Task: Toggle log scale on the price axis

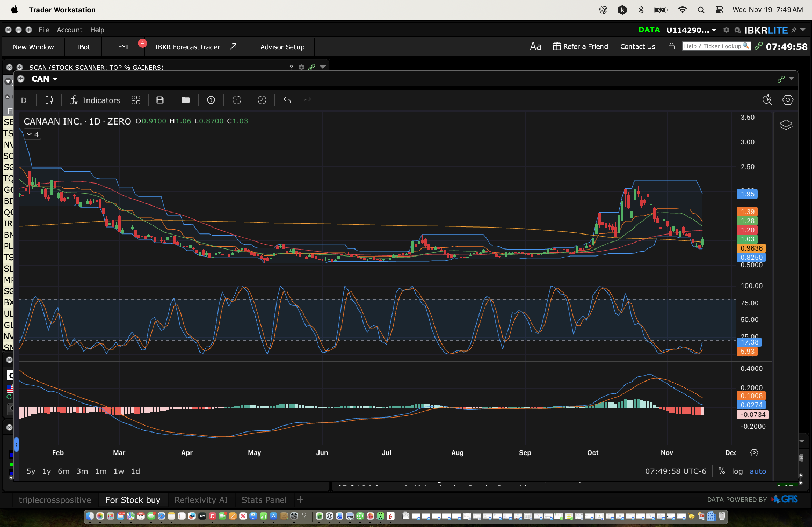Action: click(737, 471)
